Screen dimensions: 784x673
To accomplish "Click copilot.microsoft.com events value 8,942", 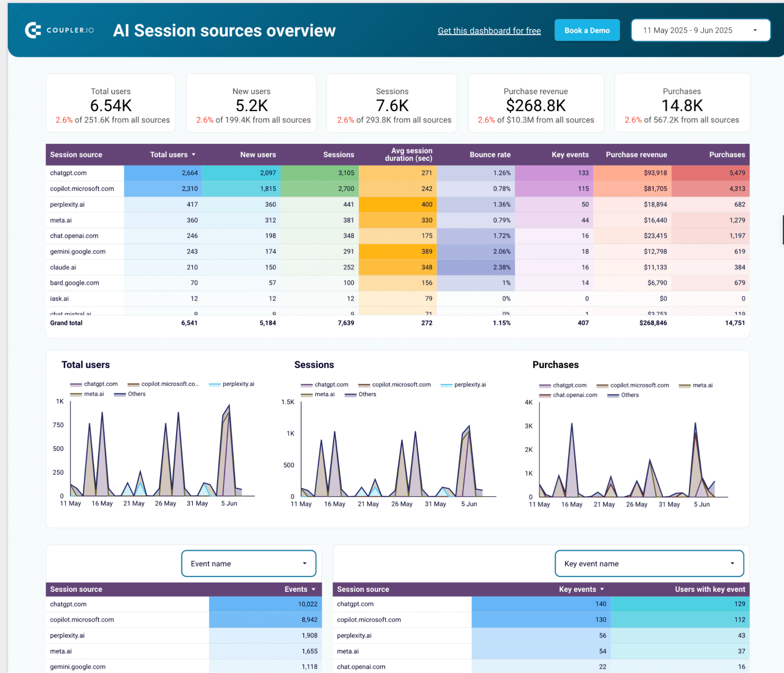I will pos(266,620).
